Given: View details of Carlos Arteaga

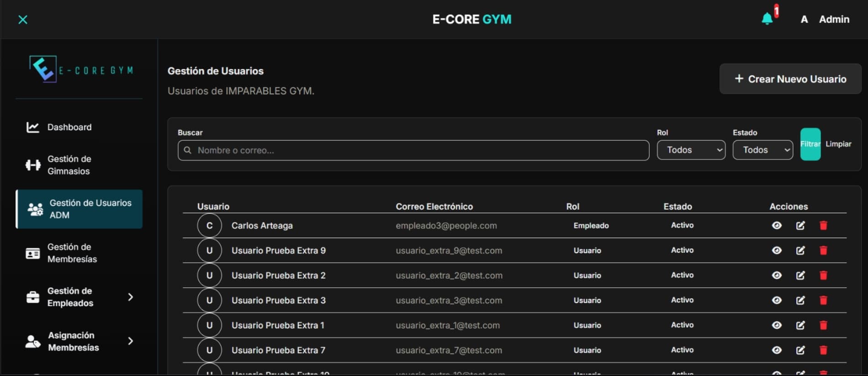Looking at the screenshot, I should tap(777, 225).
